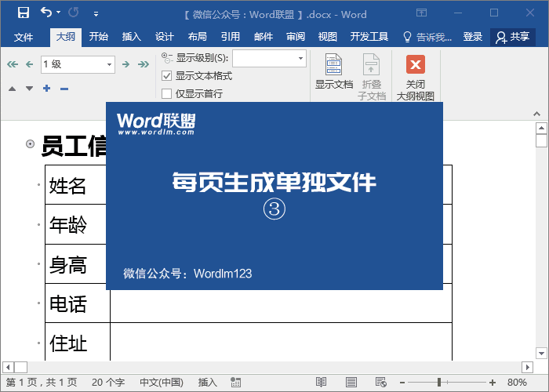This screenshot has width=549, height=392.
Task: Switch to the 开始 tab
Action: pos(98,37)
